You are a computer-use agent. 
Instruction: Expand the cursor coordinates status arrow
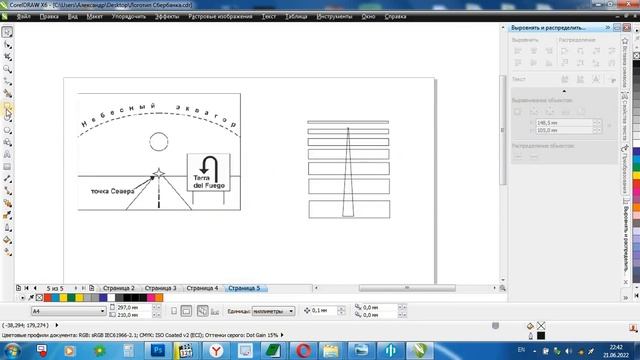(x=57, y=325)
